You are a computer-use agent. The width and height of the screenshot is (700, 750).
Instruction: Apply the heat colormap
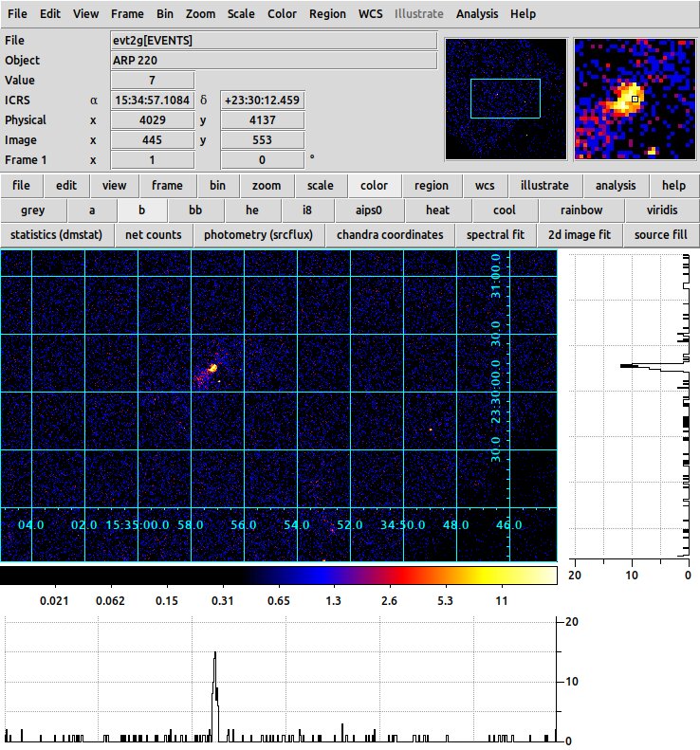point(437,210)
